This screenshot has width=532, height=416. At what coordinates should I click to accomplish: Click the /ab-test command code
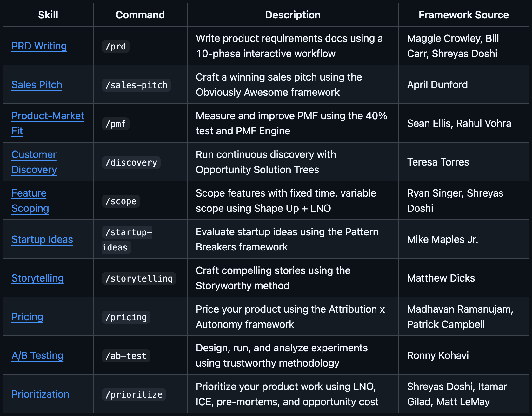(x=126, y=356)
